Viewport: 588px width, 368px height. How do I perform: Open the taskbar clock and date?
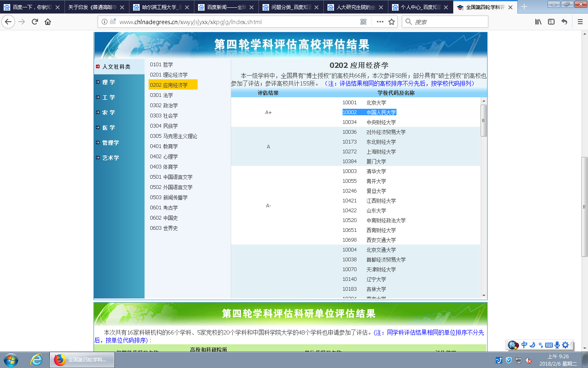click(558, 360)
